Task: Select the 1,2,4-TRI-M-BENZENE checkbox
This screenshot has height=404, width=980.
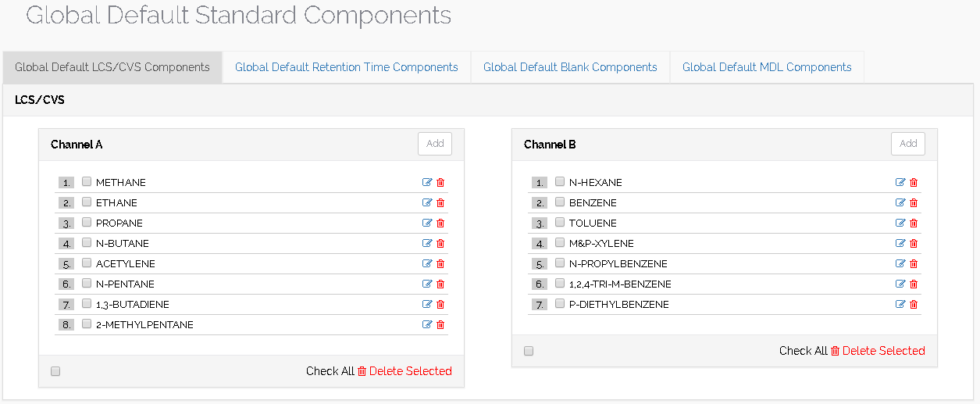Action: [560, 284]
